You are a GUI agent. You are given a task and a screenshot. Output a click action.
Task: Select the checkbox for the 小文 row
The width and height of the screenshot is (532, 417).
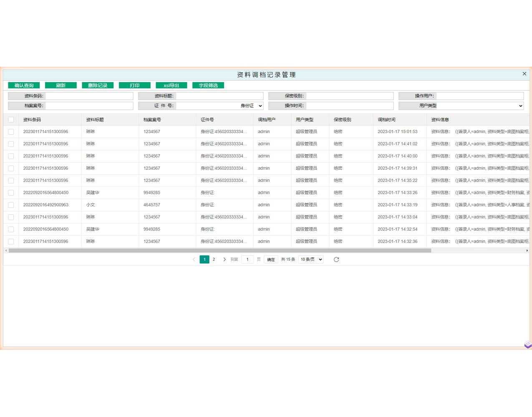point(11,205)
